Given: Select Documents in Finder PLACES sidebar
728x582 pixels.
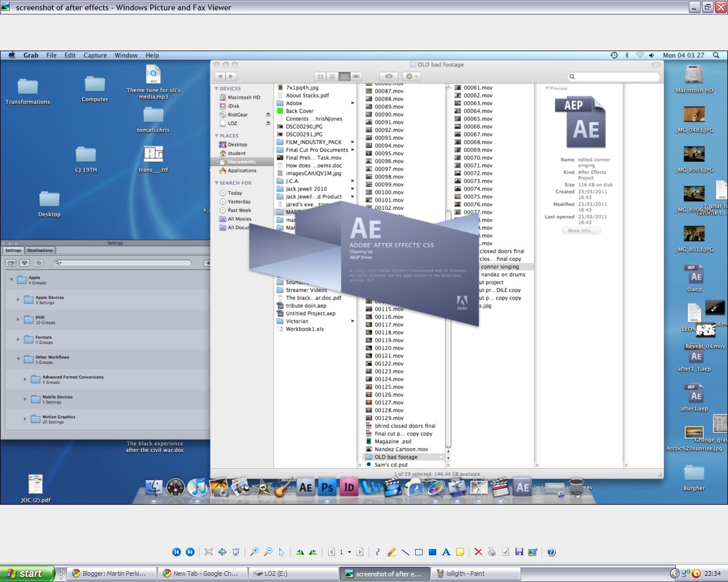Looking at the screenshot, I should pyautogui.click(x=242, y=162).
